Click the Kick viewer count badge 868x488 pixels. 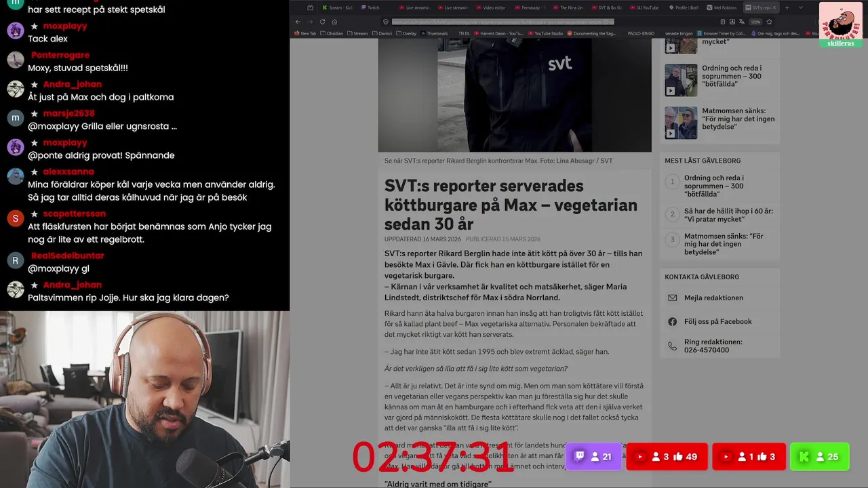[x=819, y=457]
